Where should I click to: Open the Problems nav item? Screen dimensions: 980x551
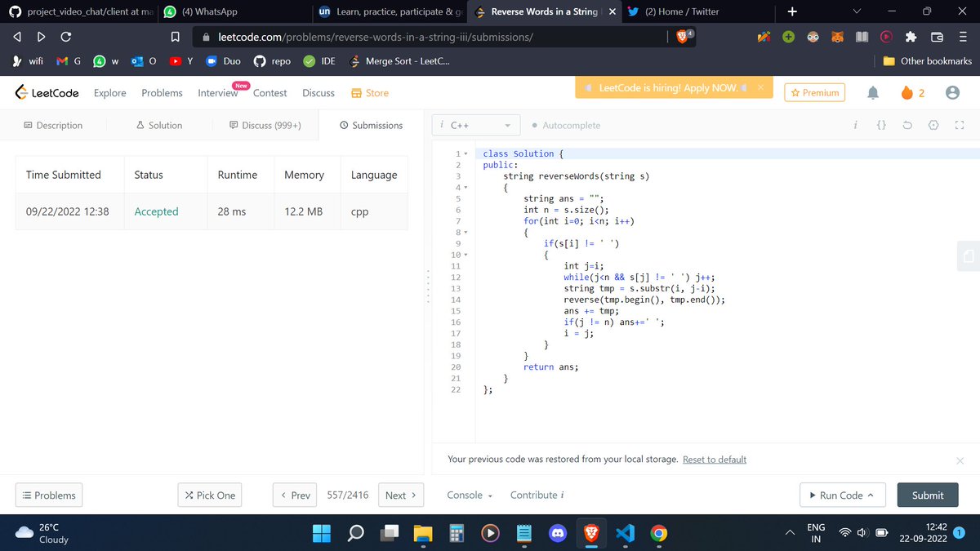point(162,93)
